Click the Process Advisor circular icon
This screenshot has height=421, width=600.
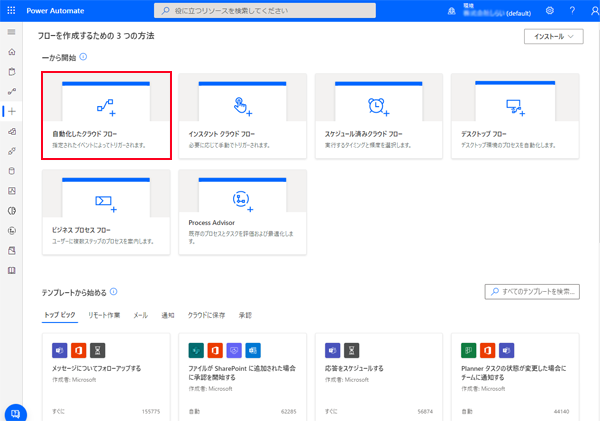click(x=243, y=201)
